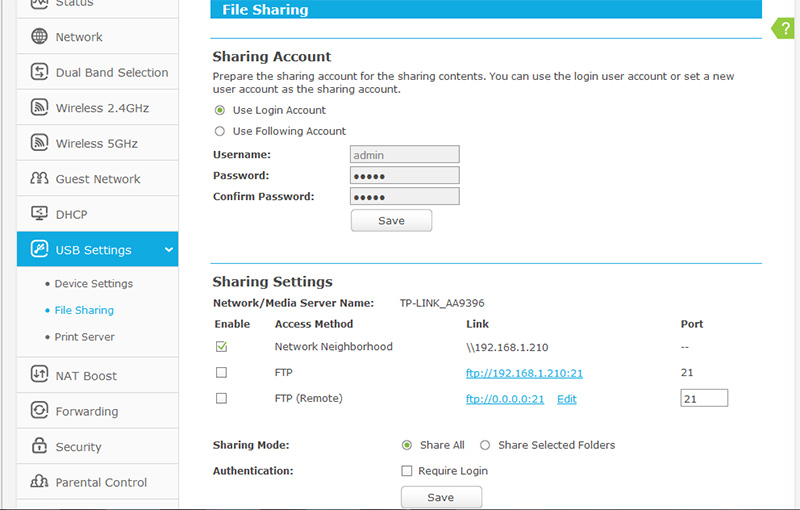
Task: Click the NAT Boost icon
Action: (x=40, y=376)
